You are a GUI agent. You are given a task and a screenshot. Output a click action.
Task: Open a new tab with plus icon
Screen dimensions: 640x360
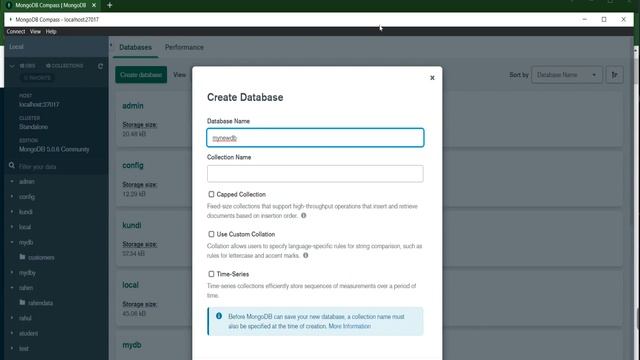point(109,5)
